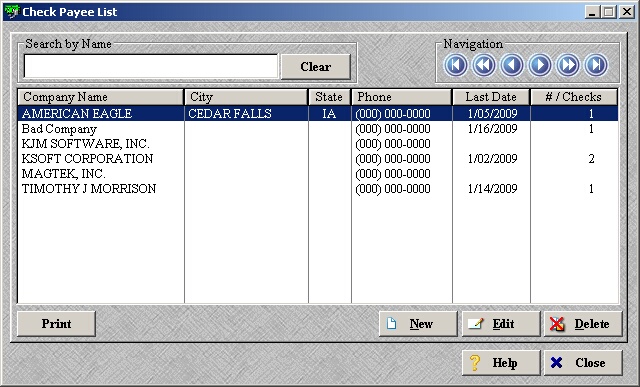640x387 pixels.
Task: Minimize the Check Payee List window
Action: [x=592, y=11]
